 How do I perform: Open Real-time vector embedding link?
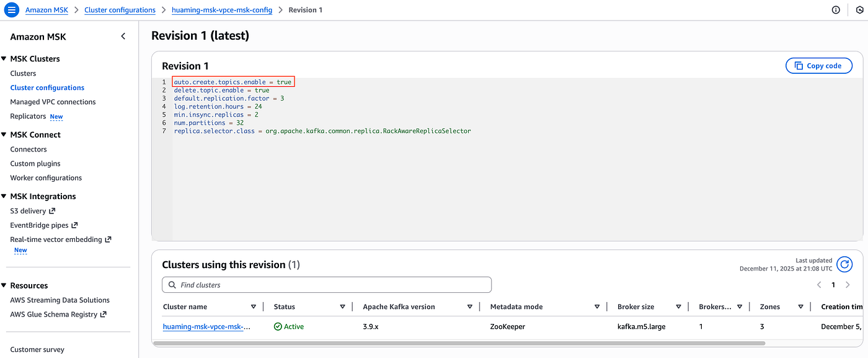[x=61, y=239]
